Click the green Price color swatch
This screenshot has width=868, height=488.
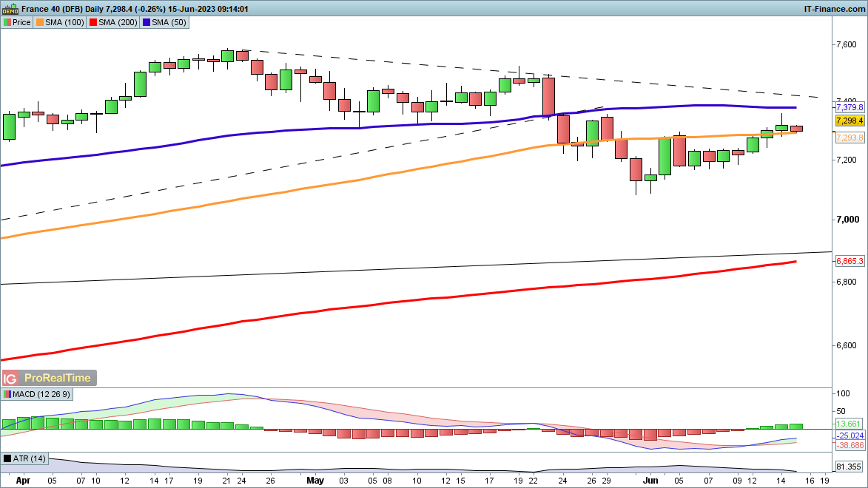tap(7, 22)
